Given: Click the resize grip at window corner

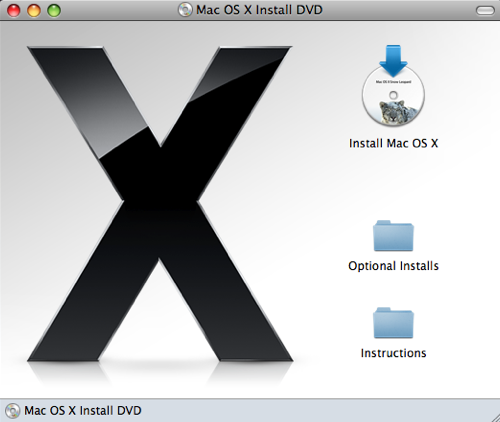Looking at the screenshot, I should 495,417.
